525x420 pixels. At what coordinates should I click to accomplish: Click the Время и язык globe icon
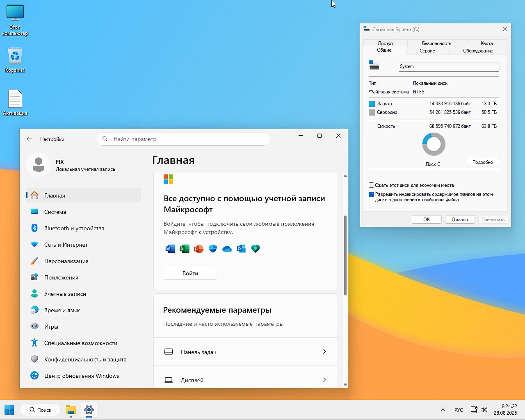[34, 310]
